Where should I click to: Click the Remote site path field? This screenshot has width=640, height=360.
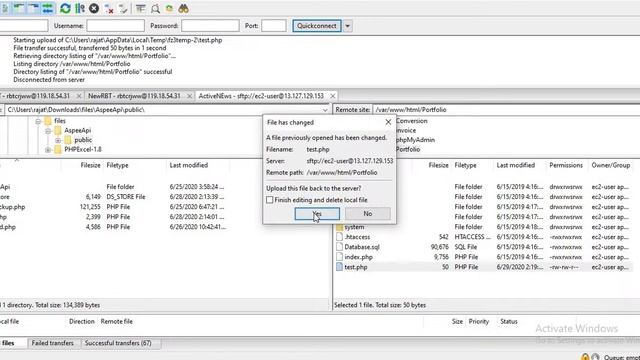coord(506,110)
